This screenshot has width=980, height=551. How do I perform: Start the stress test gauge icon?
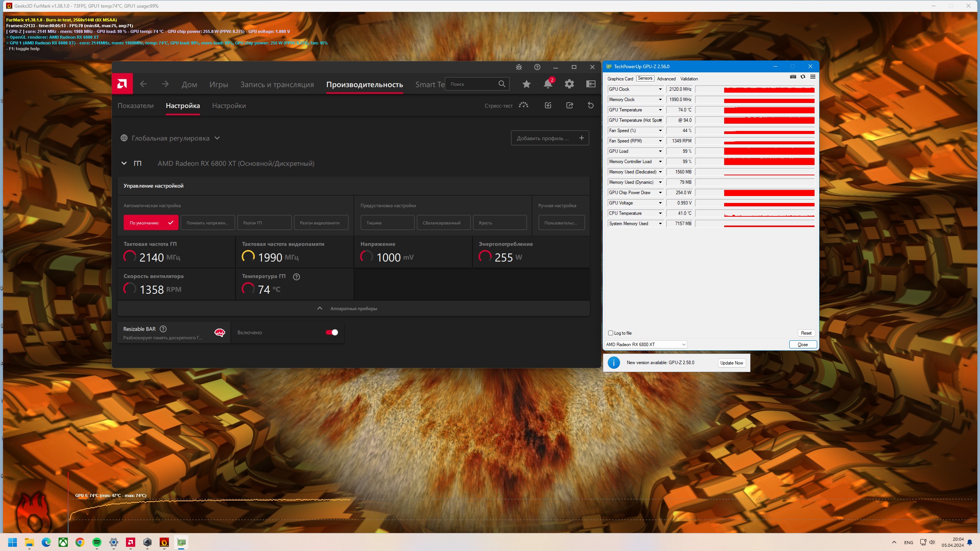(x=524, y=105)
